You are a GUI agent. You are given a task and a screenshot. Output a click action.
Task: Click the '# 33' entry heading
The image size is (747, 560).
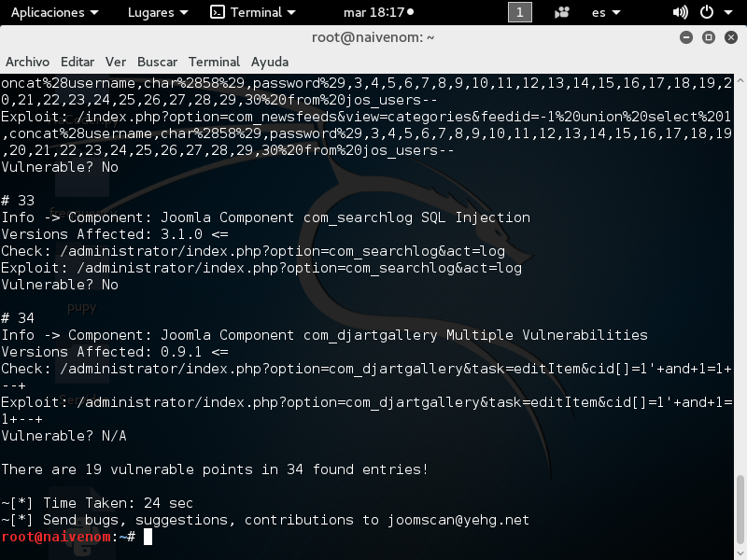click(18, 201)
